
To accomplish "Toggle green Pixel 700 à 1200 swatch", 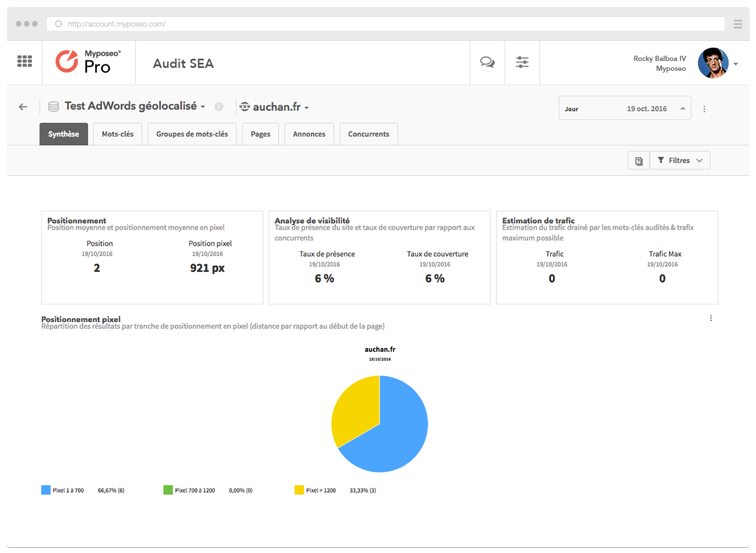I will tap(168, 490).
